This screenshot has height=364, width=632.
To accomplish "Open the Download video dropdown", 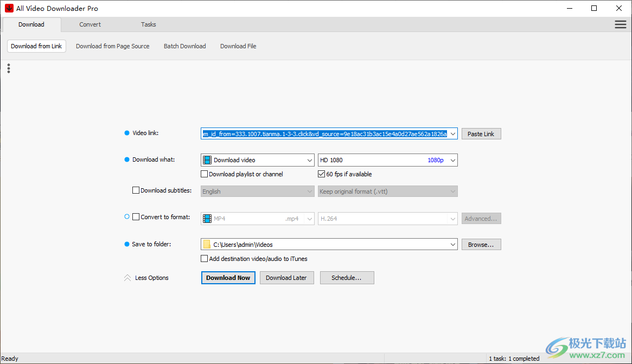I will [x=309, y=159].
